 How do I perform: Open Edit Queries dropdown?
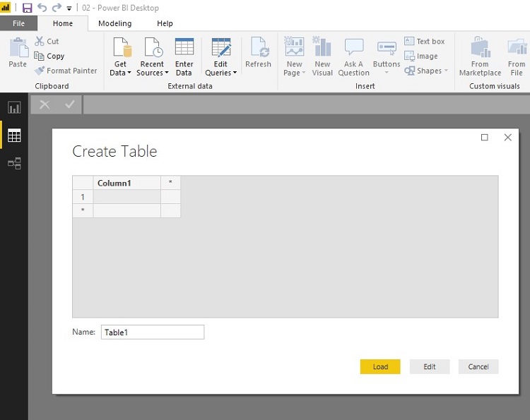click(220, 56)
